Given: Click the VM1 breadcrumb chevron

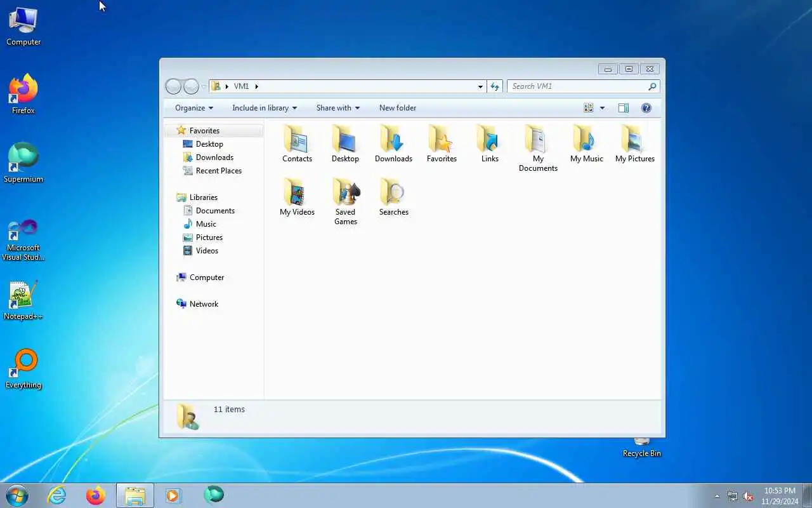Looking at the screenshot, I should tap(257, 86).
